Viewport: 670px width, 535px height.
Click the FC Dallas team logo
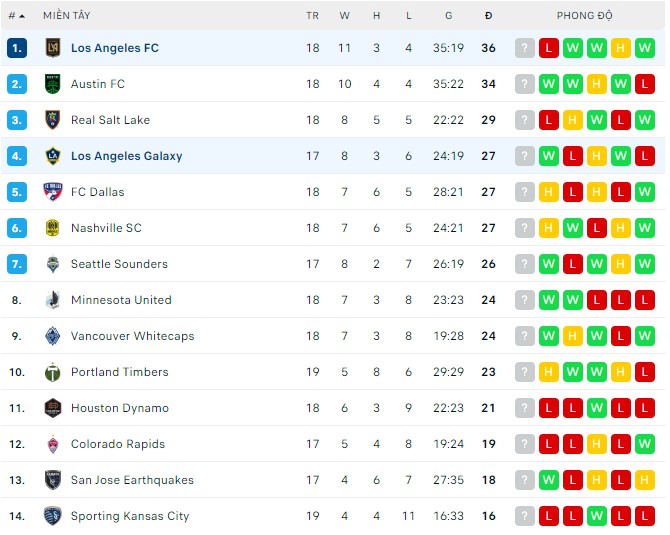click(x=53, y=192)
